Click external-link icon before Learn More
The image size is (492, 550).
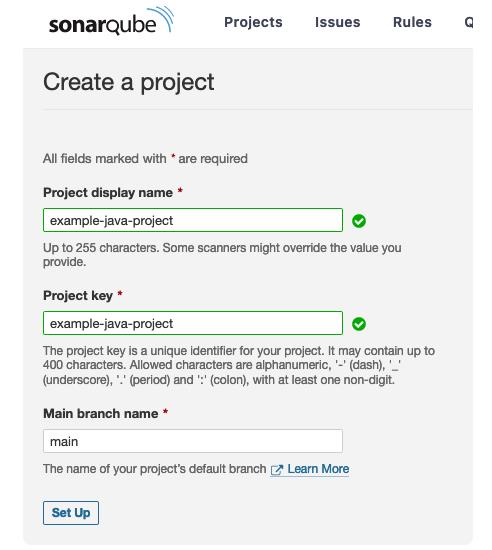(x=277, y=470)
